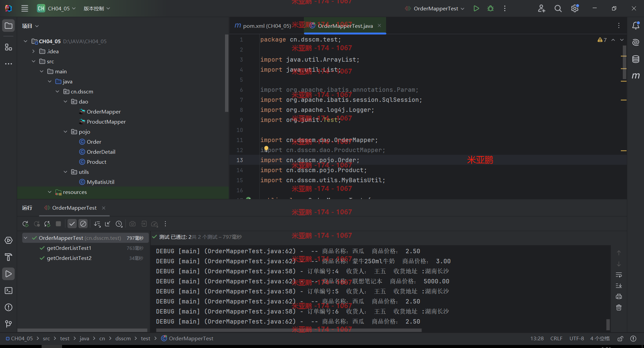
Task: Switch to pom.xml (CH04_05) tab
Action: [263, 26]
